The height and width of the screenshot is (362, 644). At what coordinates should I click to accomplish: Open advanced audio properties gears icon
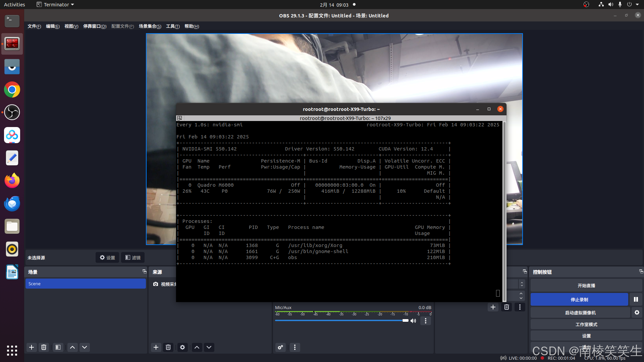[280, 347]
